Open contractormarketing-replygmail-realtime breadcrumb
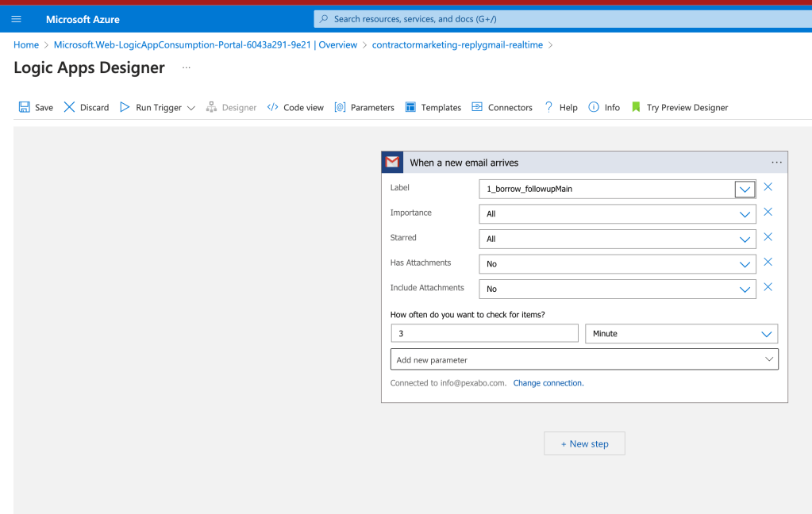The height and width of the screenshot is (514, 812). [457, 45]
